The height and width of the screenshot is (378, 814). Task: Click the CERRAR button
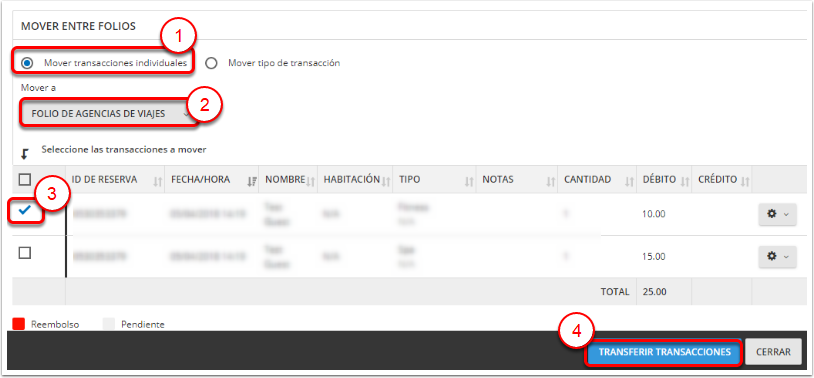pos(773,352)
